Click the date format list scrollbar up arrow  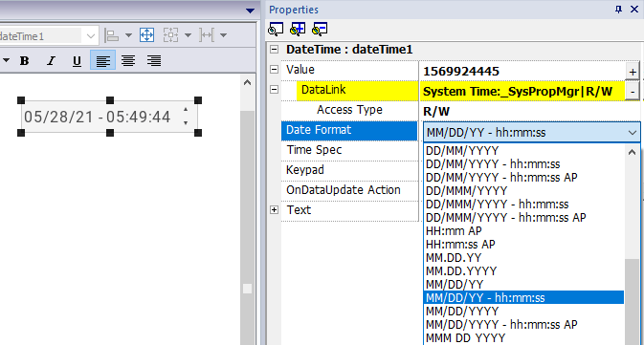click(633, 152)
